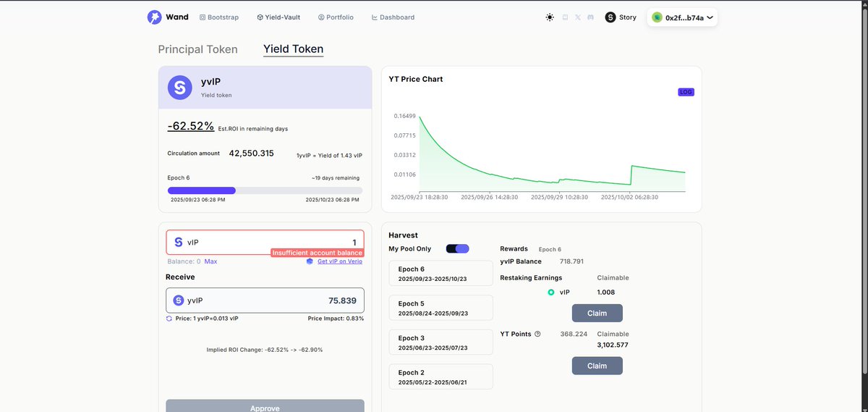Click the 'Implied ROI Change' text
The width and height of the screenshot is (868, 412).
pos(265,350)
